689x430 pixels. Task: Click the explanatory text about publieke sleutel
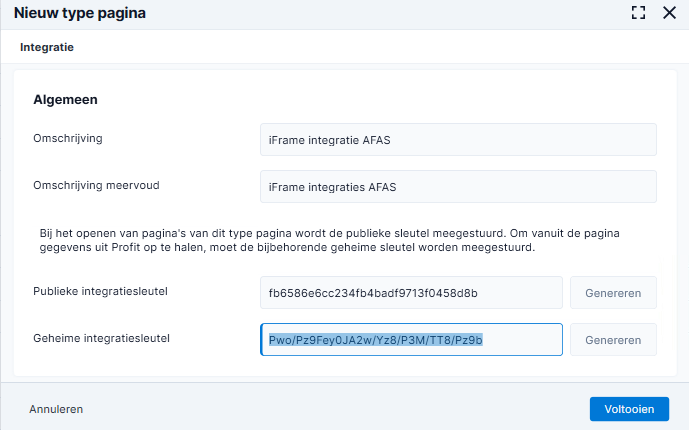[330, 240]
